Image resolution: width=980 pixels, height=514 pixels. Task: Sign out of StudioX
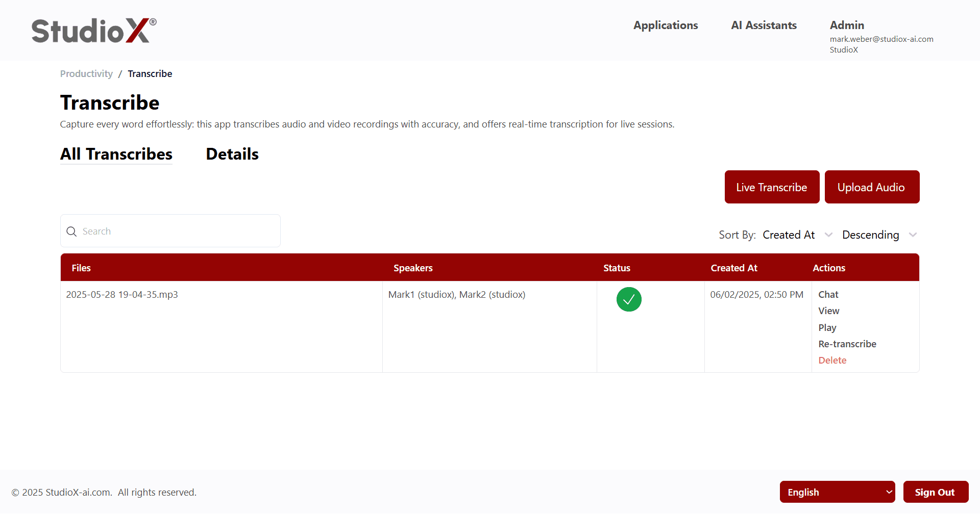[x=936, y=492]
